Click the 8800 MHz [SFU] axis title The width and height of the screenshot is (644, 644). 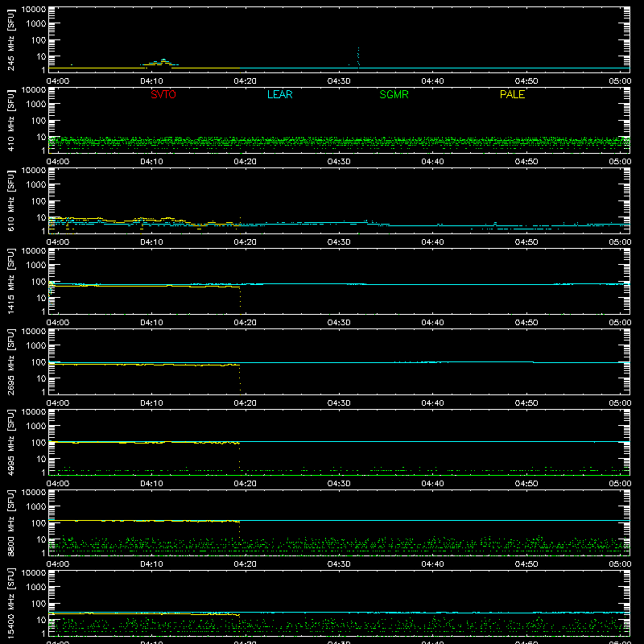tap(11, 522)
